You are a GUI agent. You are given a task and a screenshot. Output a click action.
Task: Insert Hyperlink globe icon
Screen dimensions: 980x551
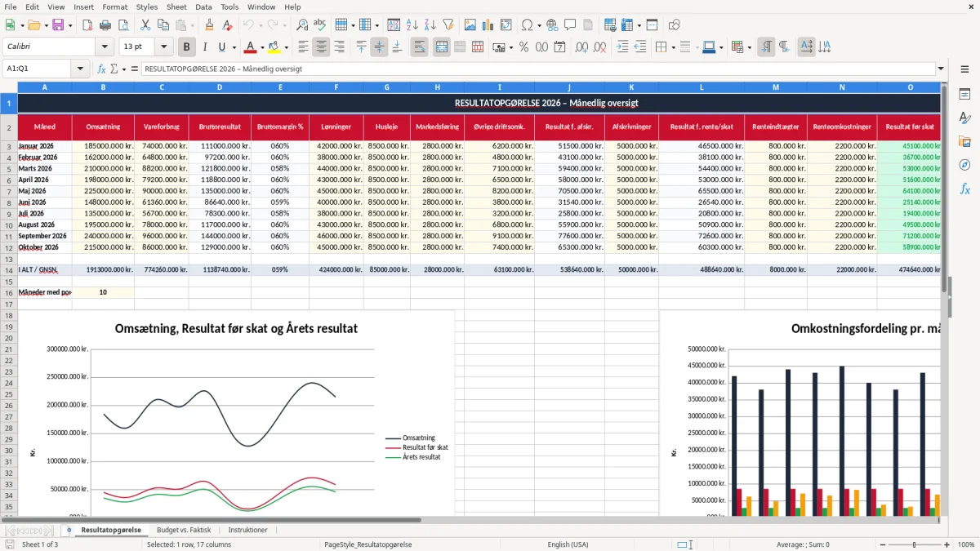point(553,25)
